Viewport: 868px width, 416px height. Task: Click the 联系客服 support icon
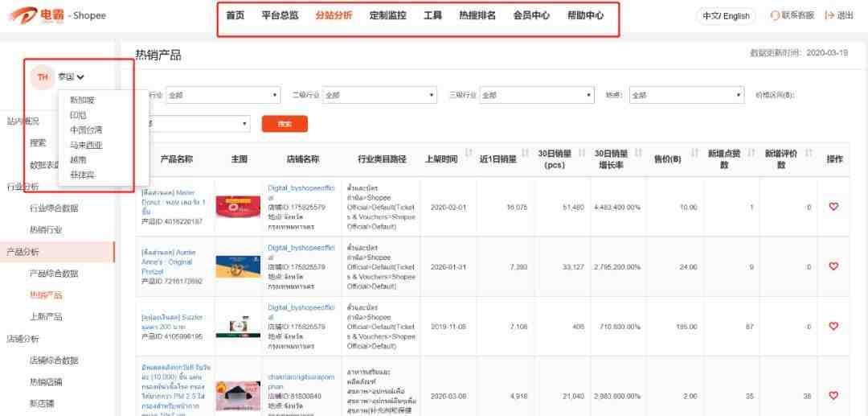775,15
